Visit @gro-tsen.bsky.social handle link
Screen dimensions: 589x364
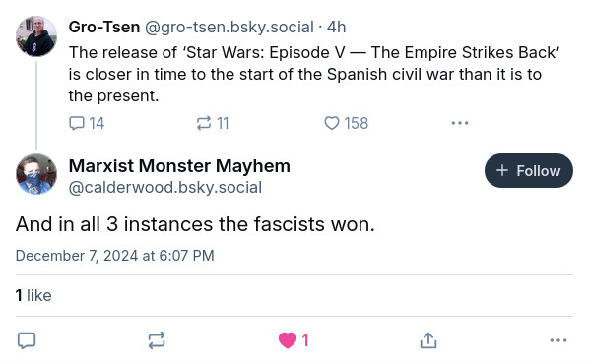click(229, 27)
